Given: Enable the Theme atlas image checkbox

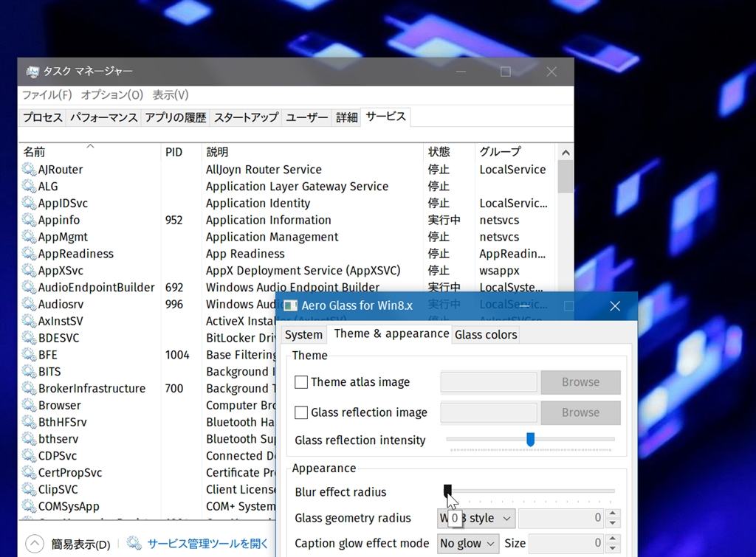Looking at the screenshot, I should point(301,382).
